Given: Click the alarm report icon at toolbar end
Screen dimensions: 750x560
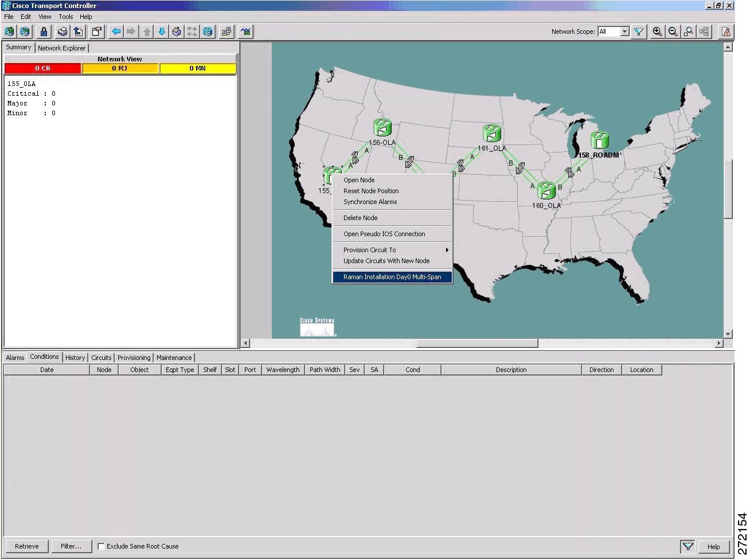Looking at the screenshot, I should tap(726, 32).
